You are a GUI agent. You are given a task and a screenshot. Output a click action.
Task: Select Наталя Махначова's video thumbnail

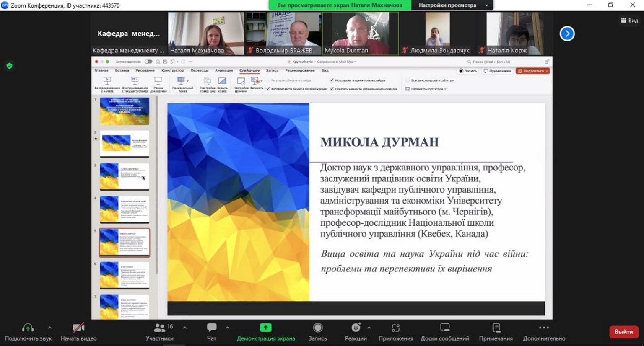click(206, 34)
